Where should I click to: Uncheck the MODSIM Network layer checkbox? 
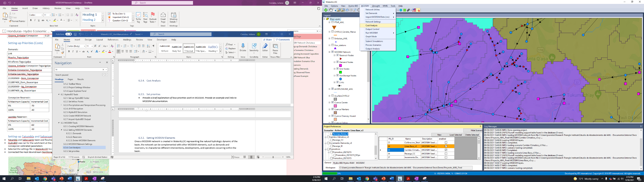pyautogui.click(x=332, y=52)
